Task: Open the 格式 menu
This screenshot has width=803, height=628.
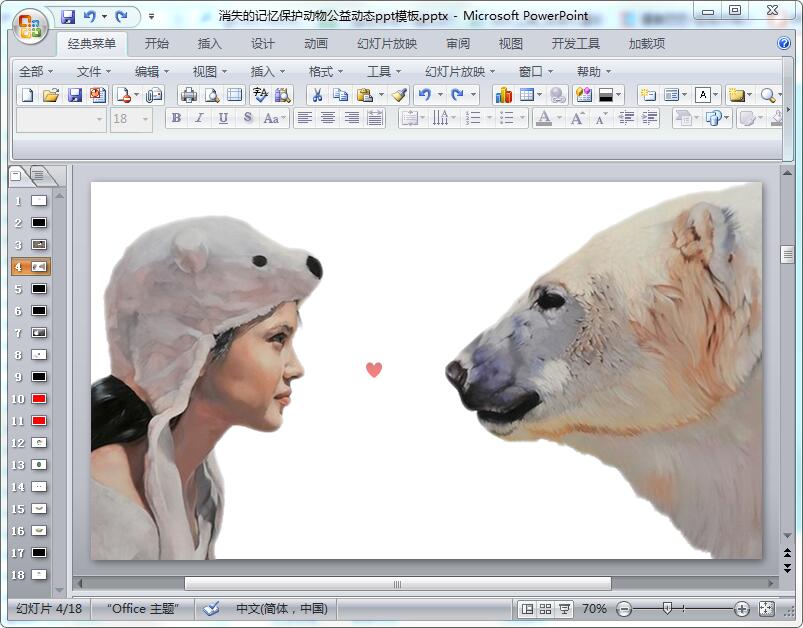Action: [x=326, y=72]
